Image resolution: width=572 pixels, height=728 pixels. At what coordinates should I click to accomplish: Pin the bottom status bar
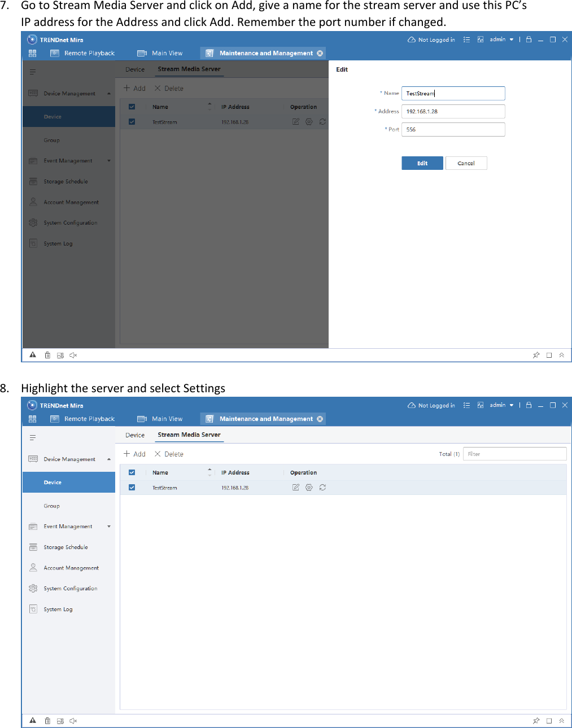[536, 720]
